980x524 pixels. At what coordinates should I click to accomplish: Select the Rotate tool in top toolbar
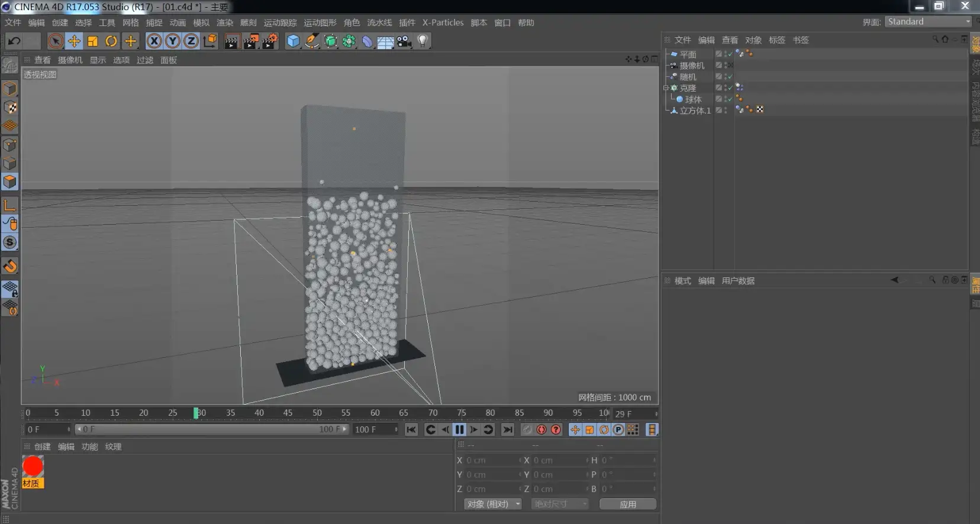click(111, 41)
